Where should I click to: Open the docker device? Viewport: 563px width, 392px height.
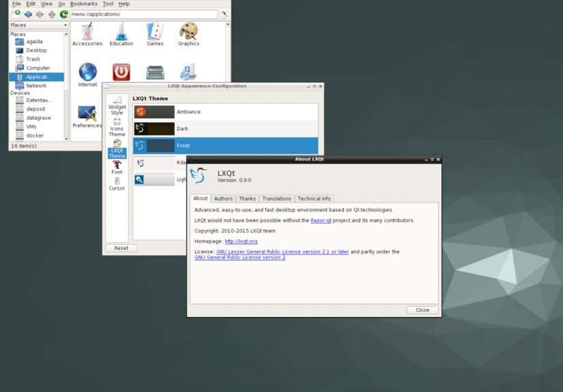tap(37, 136)
